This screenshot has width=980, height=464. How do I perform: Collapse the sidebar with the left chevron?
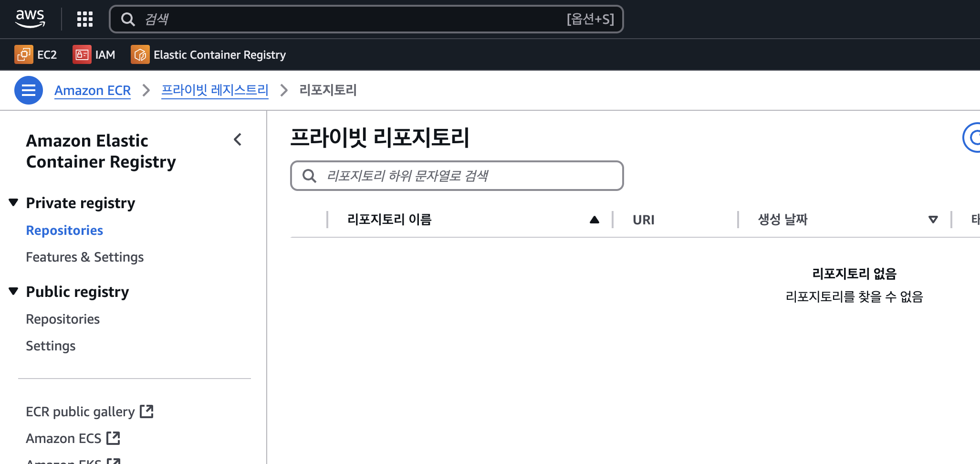[x=238, y=139]
